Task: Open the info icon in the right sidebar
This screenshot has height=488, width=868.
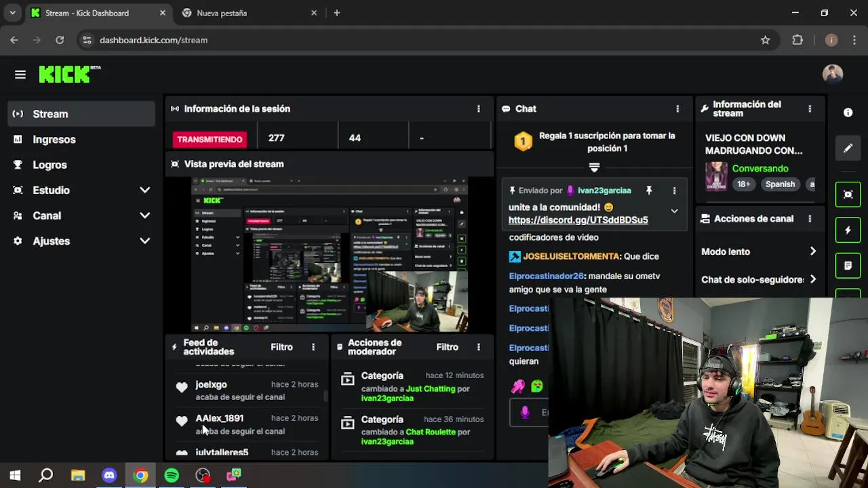Action: click(x=848, y=113)
